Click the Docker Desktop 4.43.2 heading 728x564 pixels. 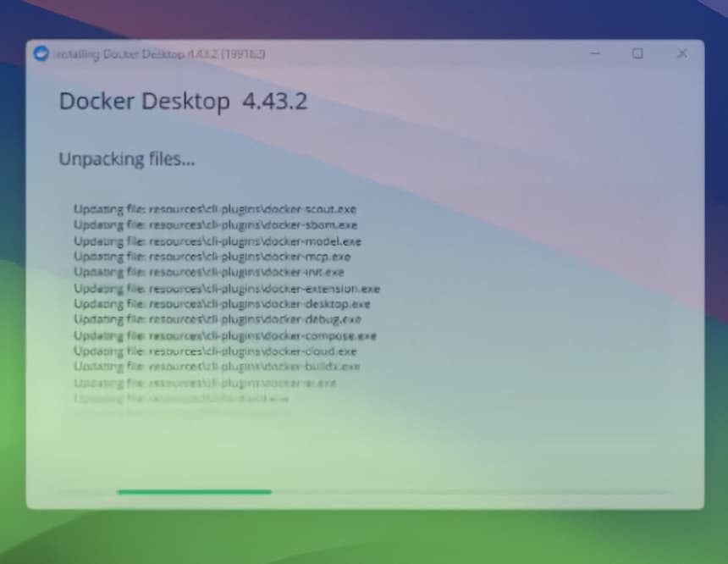[x=184, y=102]
